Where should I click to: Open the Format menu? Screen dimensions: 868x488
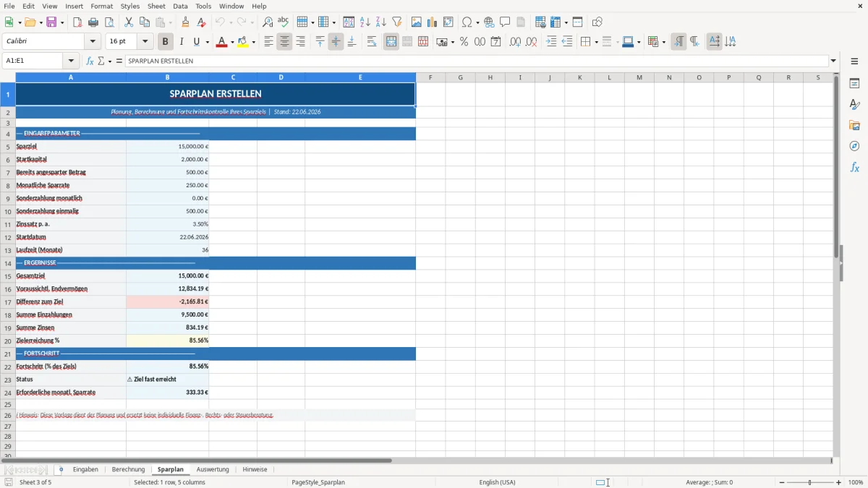click(x=101, y=6)
